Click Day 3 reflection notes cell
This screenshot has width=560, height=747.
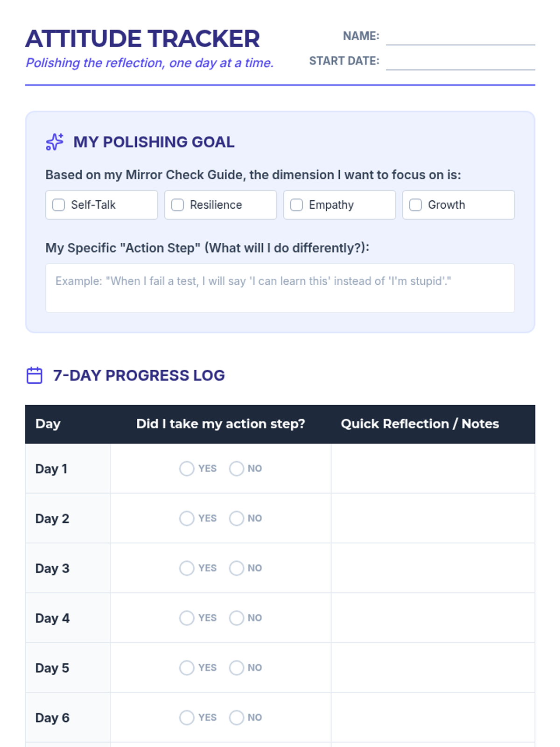[433, 568]
